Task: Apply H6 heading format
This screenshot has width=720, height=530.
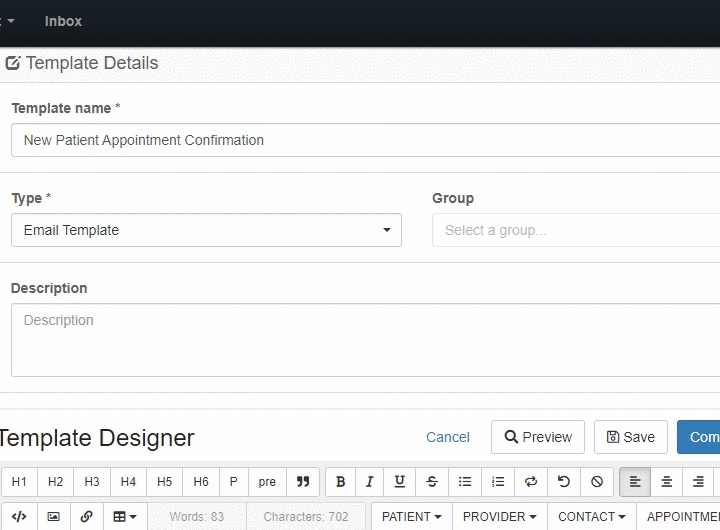Action: coord(201,482)
